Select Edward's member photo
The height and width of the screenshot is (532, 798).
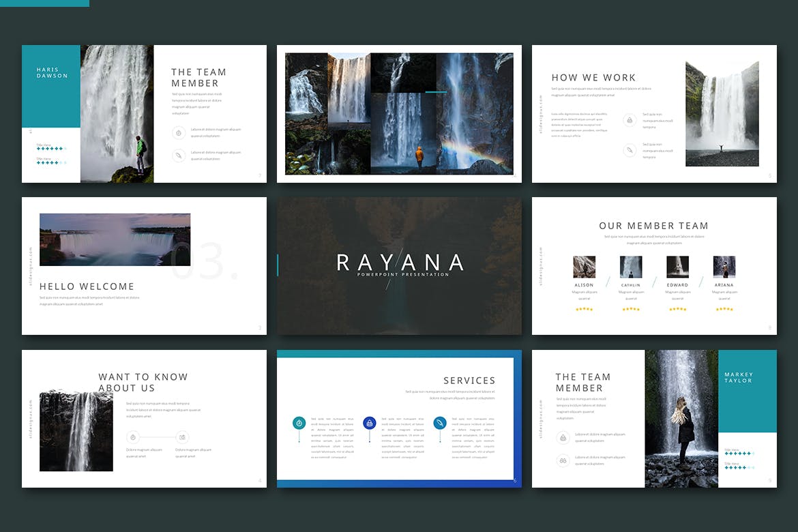click(x=677, y=267)
